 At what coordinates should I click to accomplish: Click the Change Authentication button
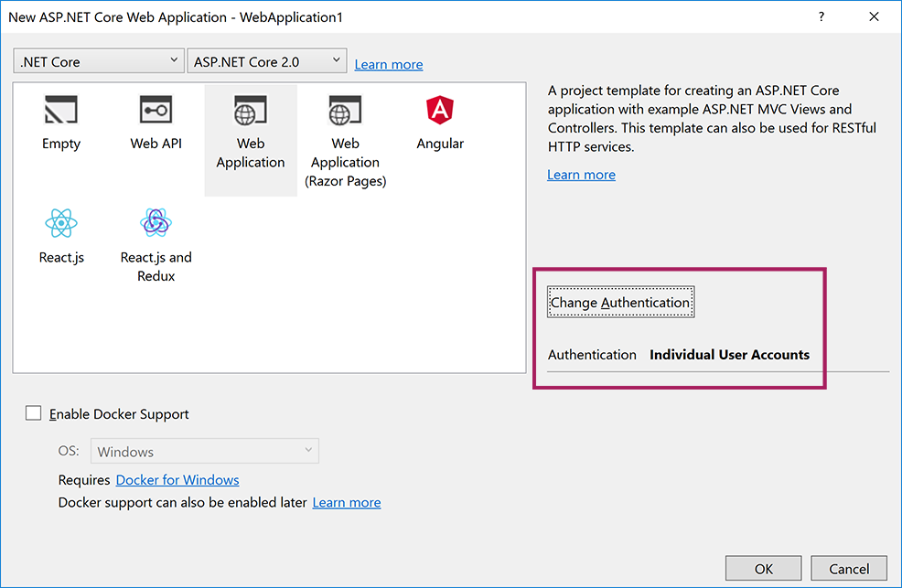pos(620,301)
